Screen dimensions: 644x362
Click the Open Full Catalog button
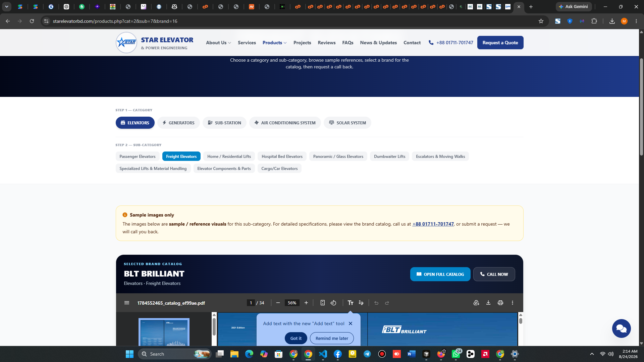click(x=440, y=274)
